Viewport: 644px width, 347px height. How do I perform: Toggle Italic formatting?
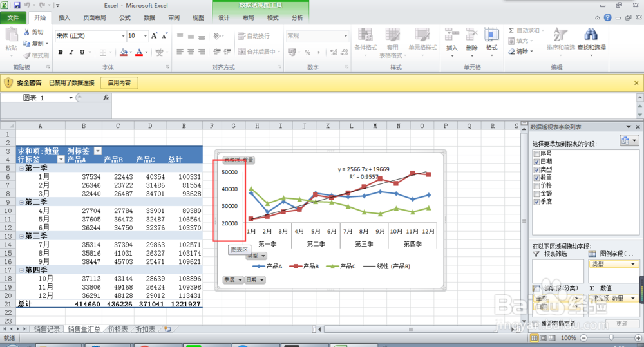(71, 52)
